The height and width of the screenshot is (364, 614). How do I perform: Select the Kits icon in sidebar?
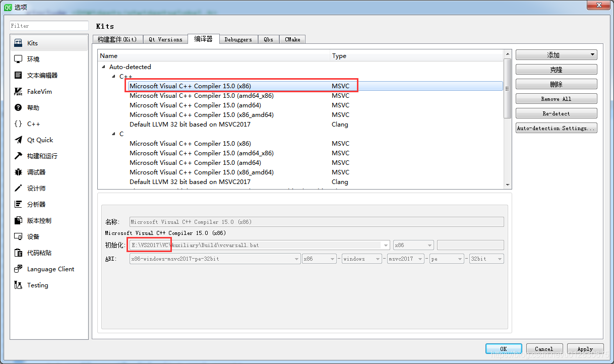[18, 43]
